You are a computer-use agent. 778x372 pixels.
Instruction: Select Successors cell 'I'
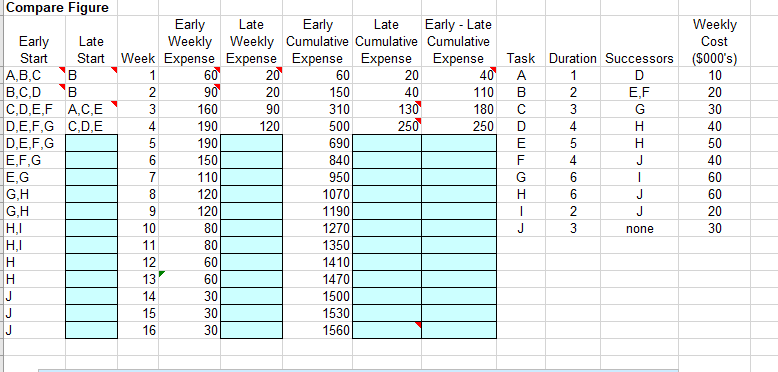click(x=639, y=177)
